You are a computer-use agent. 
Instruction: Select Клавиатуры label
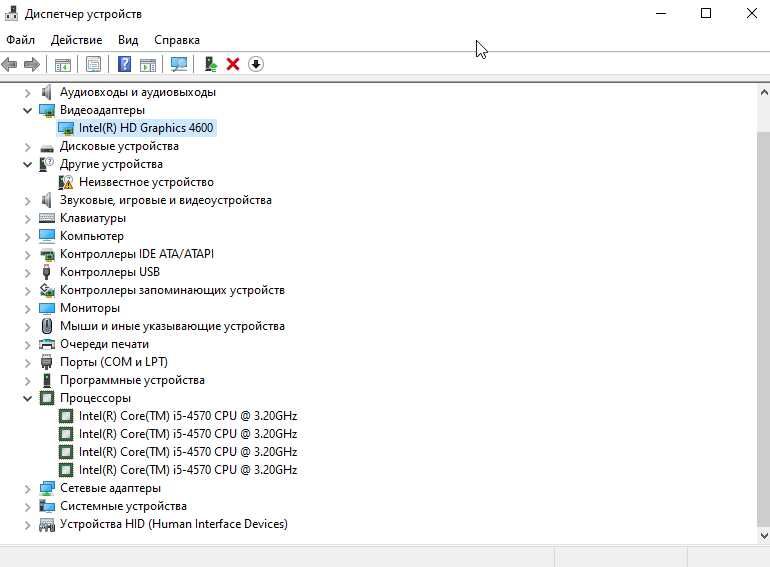pos(93,218)
